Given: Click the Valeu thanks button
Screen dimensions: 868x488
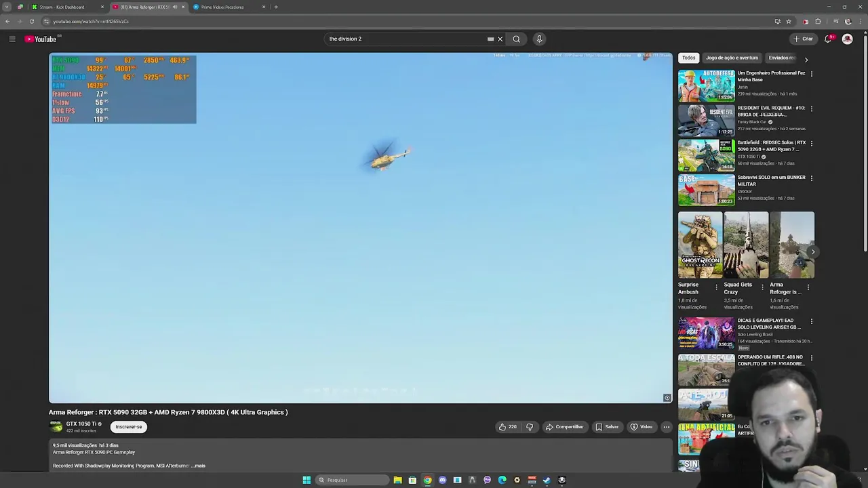Looking at the screenshot, I should point(642,427).
